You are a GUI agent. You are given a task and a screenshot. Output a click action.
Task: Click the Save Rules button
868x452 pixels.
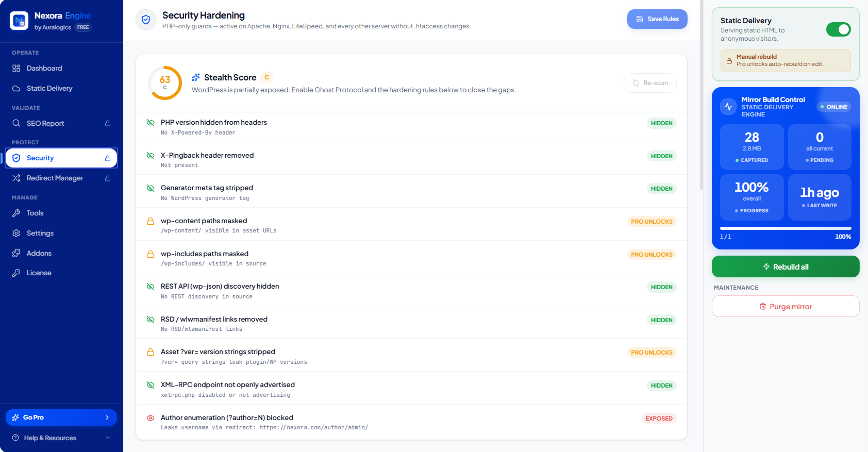pos(657,19)
